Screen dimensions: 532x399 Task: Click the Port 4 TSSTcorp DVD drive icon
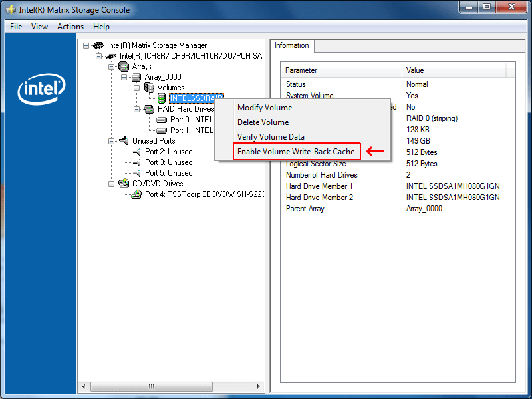[137, 194]
